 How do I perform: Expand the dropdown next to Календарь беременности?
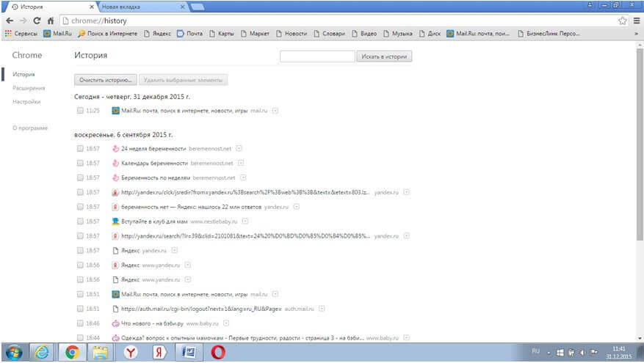(x=240, y=163)
